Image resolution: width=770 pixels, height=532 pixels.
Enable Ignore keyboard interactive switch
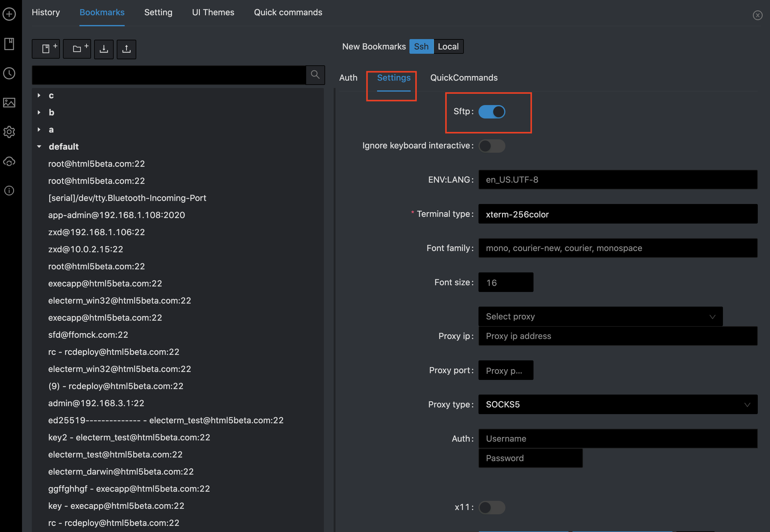(492, 146)
